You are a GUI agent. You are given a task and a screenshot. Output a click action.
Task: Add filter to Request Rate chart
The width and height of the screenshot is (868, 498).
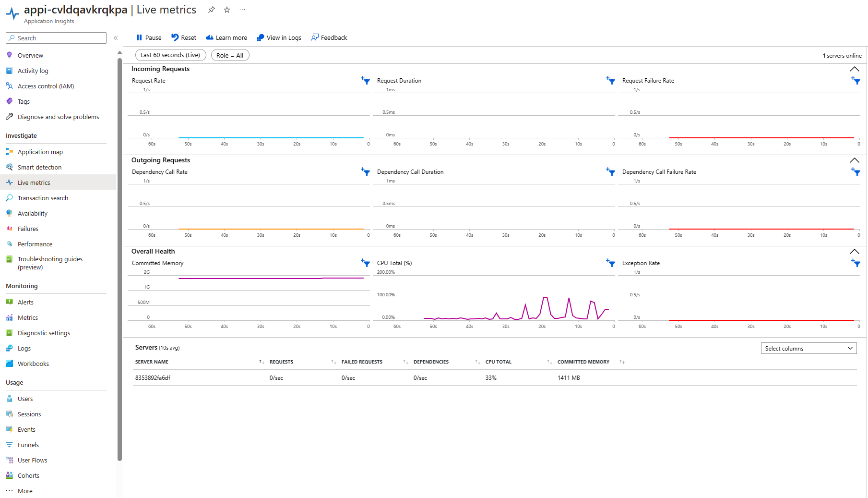click(x=365, y=80)
